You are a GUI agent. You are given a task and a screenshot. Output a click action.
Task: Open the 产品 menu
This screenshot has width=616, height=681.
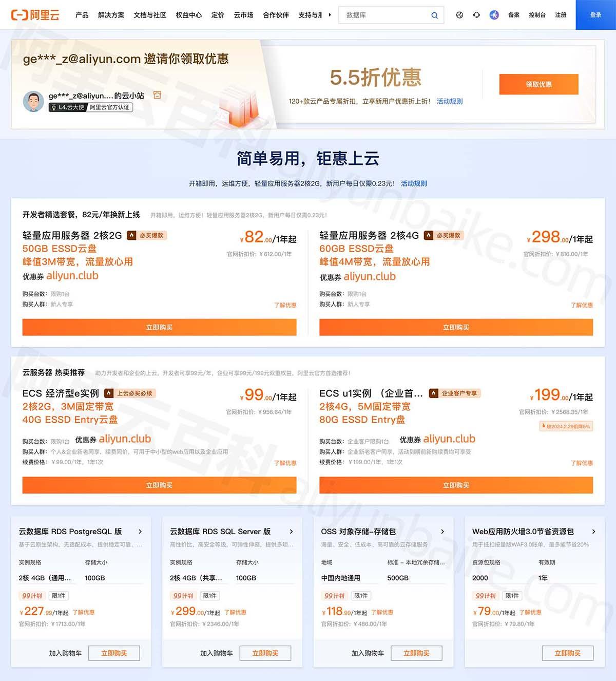82,15
